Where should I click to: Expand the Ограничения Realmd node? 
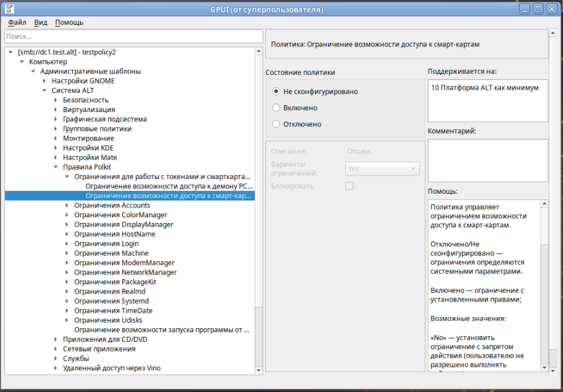[x=67, y=291]
